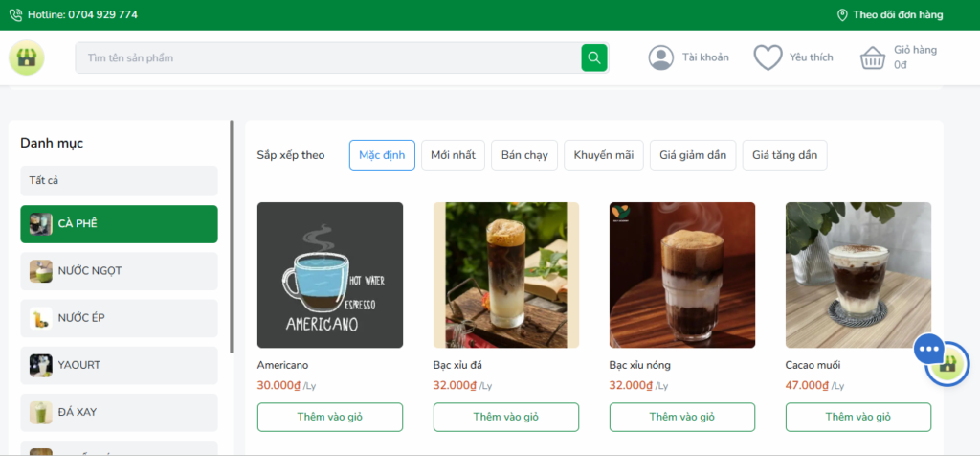Screen dimensions: 980x456
Task: Click the green search magnifier button
Action: (593, 57)
